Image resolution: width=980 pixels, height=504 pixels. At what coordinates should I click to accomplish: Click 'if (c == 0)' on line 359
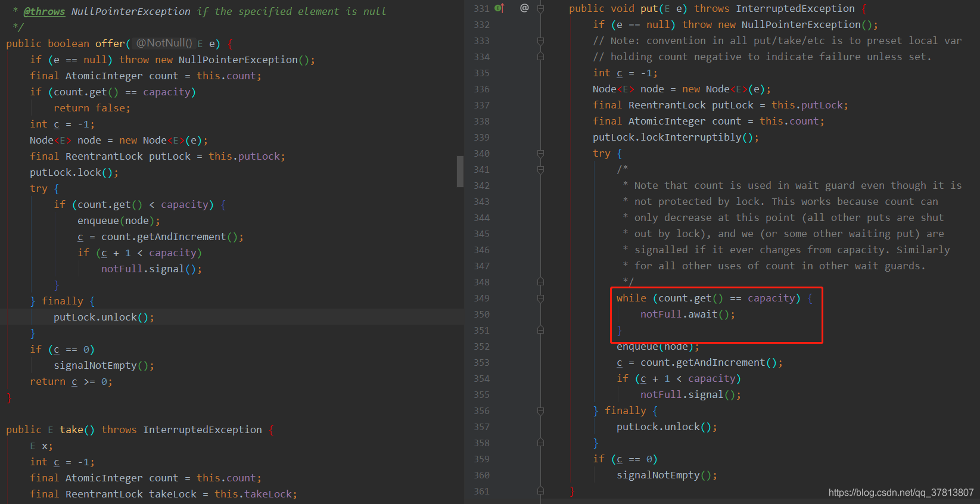625,459
